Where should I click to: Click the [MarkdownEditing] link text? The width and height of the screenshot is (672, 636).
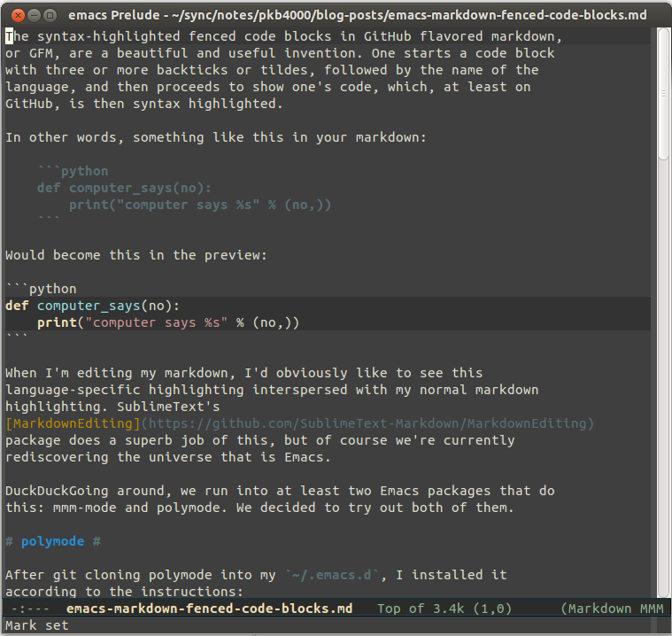point(73,423)
